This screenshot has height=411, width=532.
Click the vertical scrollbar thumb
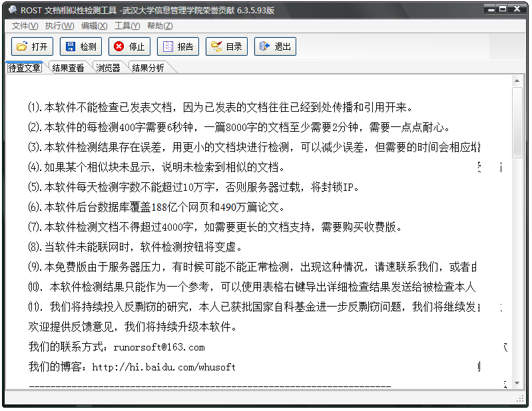pyautogui.click(x=517, y=122)
